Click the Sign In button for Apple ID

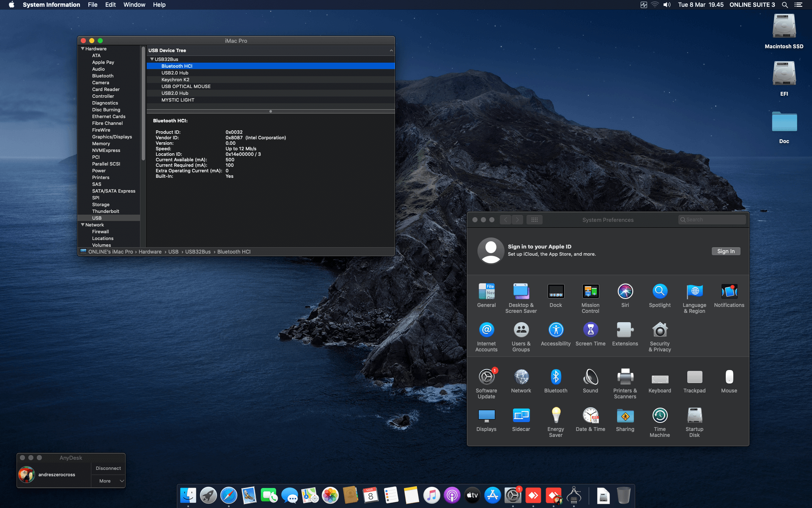click(x=726, y=251)
